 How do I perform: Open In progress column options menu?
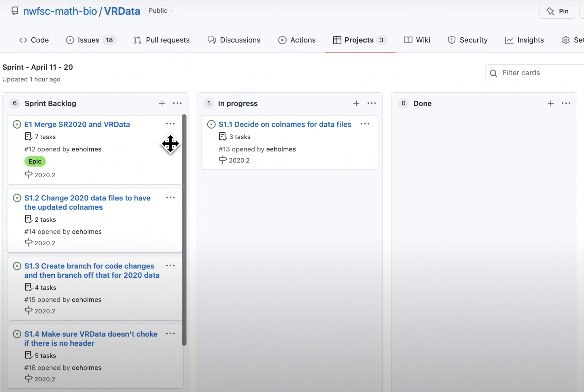click(372, 103)
